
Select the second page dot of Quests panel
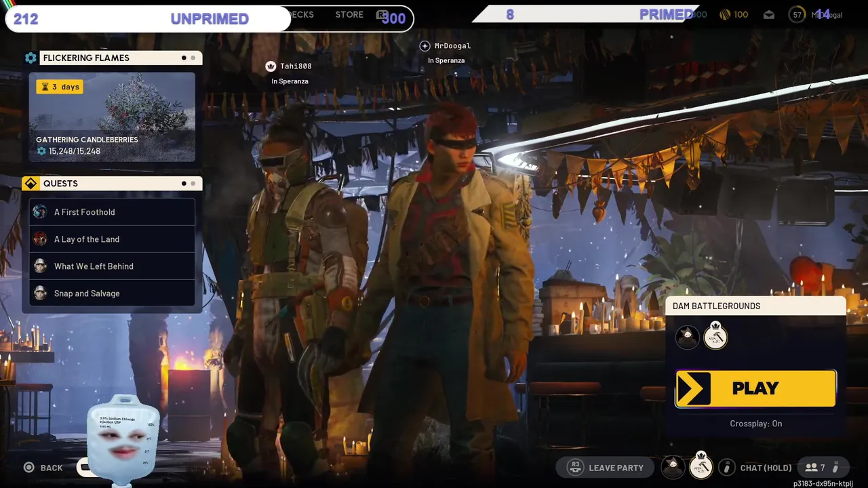coord(193,184)
